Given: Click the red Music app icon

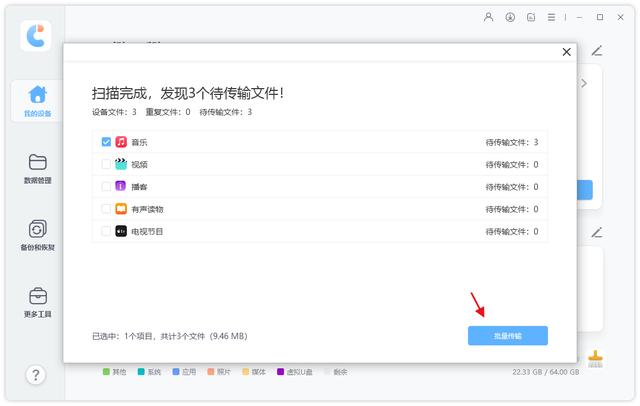Looking at the screenshot, I should point(121,142).
